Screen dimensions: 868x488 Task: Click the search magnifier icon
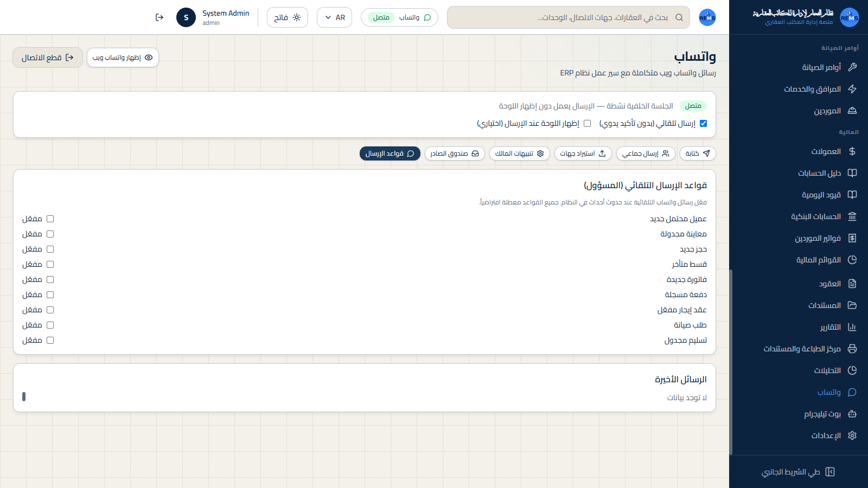(x=679, y=17)
